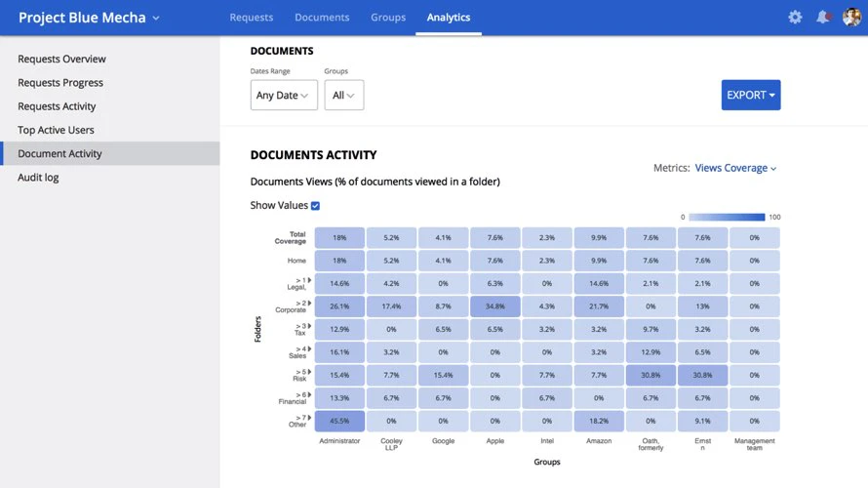Click the EXPORT button
The image size is (868, 488).
(x=751, y=96)
